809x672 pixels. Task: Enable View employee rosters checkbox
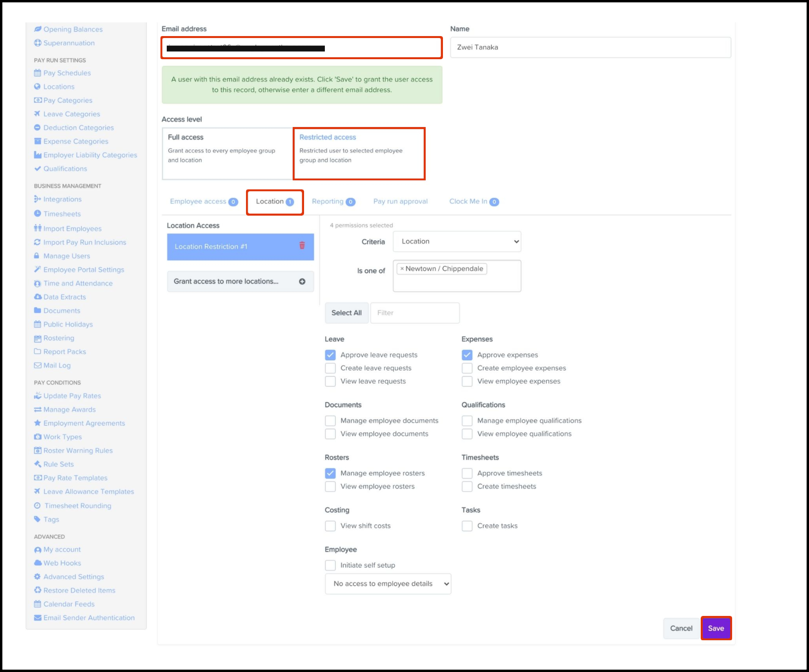(x=330, y=487)
